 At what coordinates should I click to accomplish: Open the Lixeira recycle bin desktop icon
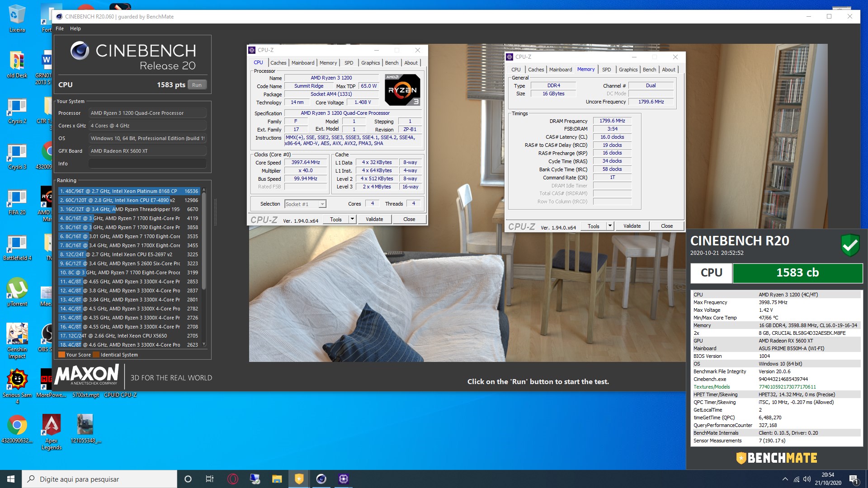[x=17, y=18]
